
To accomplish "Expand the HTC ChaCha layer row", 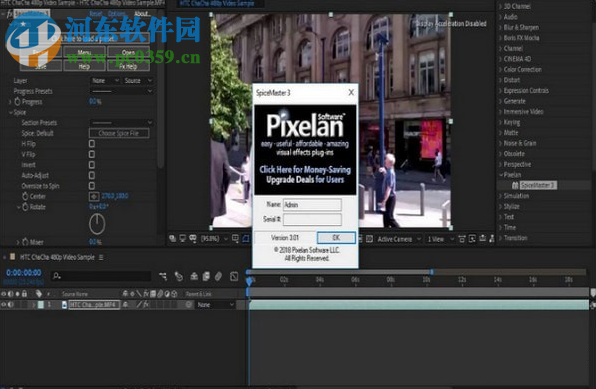I will tap(33, 305).
